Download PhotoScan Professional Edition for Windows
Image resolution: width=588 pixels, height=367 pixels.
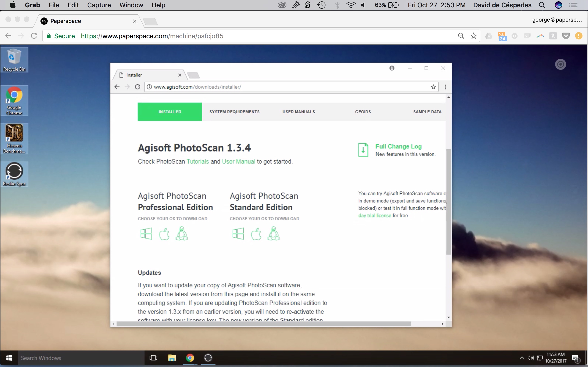(146, 233)
